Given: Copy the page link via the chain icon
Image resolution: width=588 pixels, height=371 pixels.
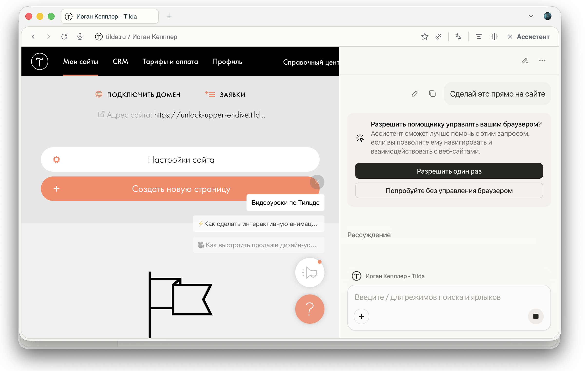Looking at the screenshot, I should click(438, 37).
